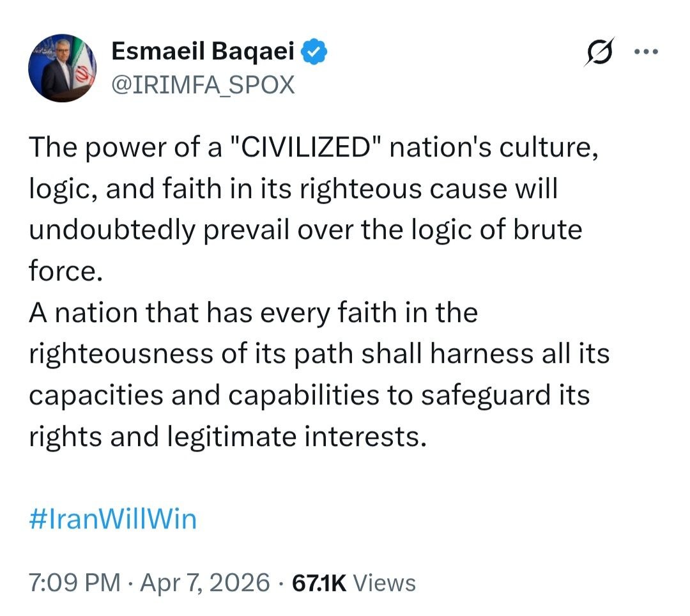The image size is (690, 616).
Task: Open the three-dot more options menu
Action: point(645,53)
